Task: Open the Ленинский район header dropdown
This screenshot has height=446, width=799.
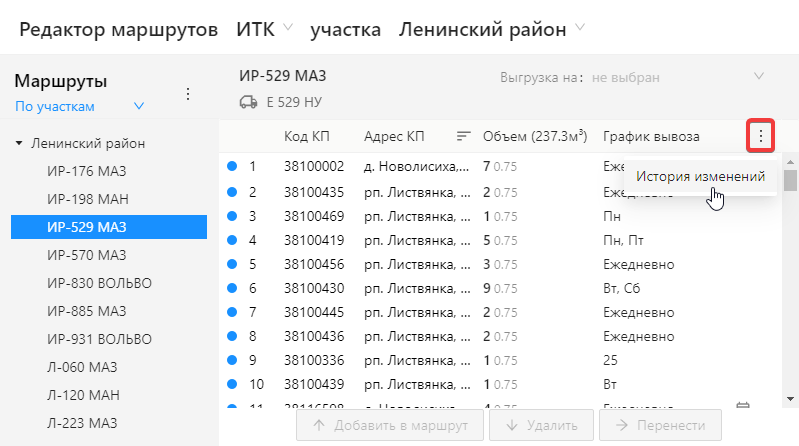Action: coord(580,27)
